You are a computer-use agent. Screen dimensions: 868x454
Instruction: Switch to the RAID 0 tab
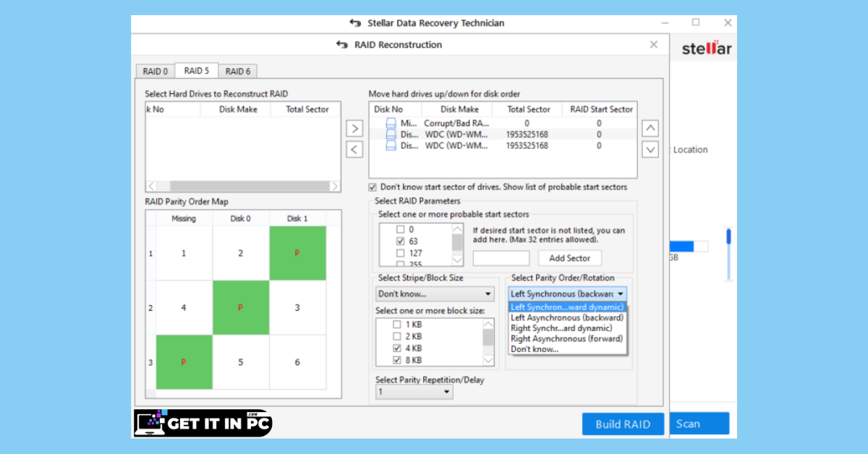pyautogui.click(x=156, y=72)
